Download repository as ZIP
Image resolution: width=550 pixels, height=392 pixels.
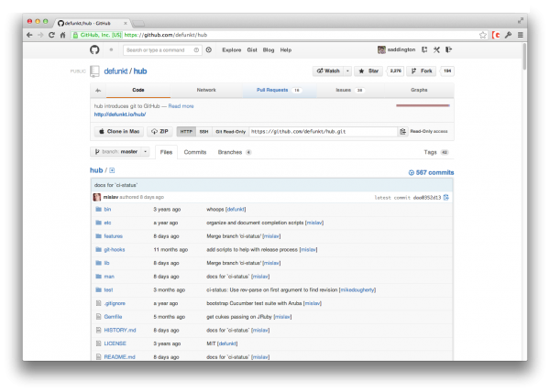pos(159,131)
